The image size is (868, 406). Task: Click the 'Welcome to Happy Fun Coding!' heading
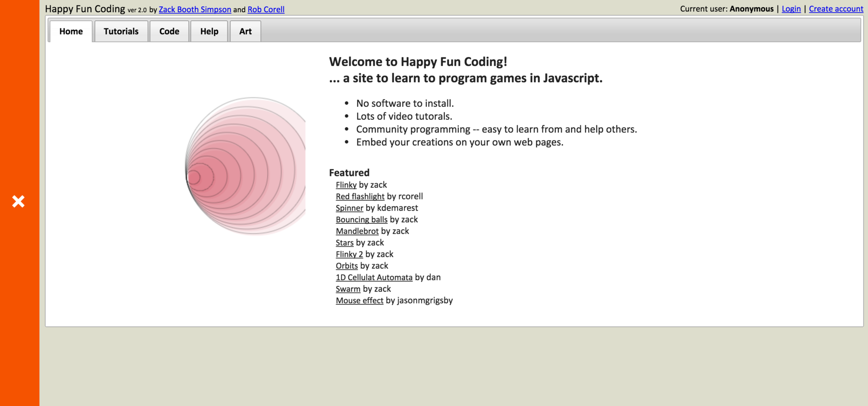click(x=418, y=62)
